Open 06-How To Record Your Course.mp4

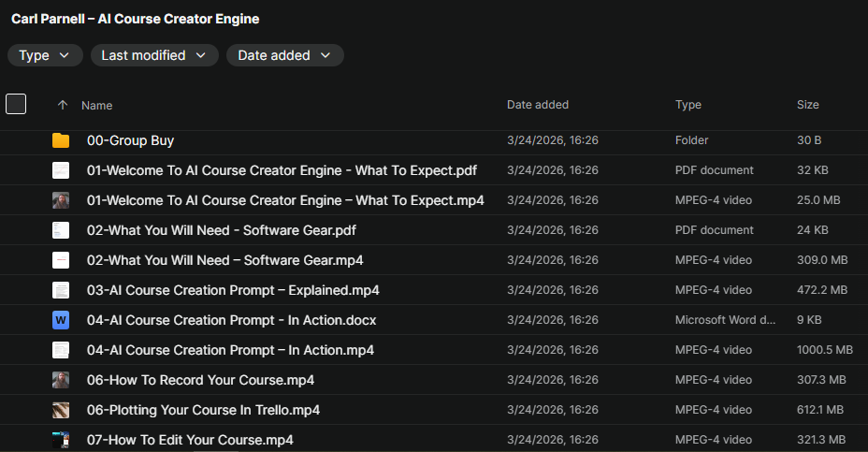[200, 380]
